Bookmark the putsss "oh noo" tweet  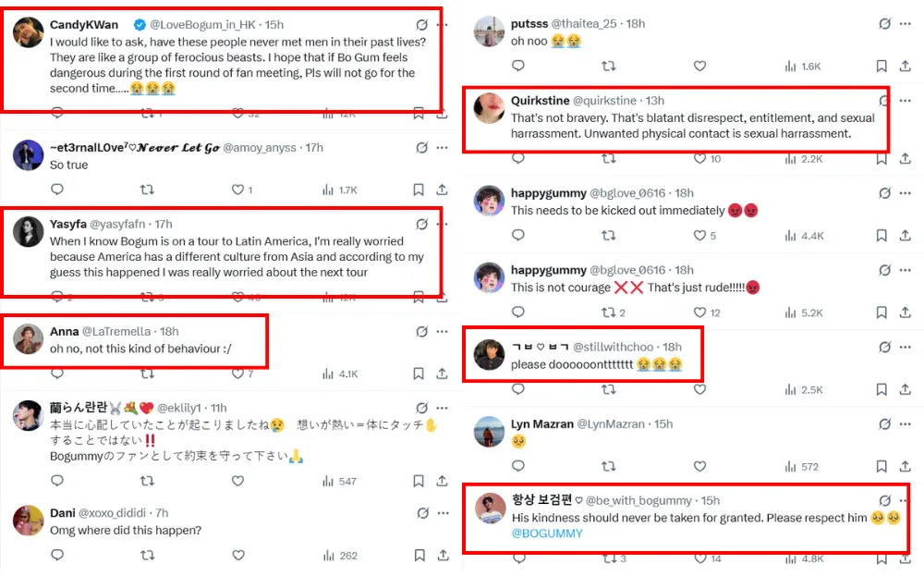[x=881, y=66]
